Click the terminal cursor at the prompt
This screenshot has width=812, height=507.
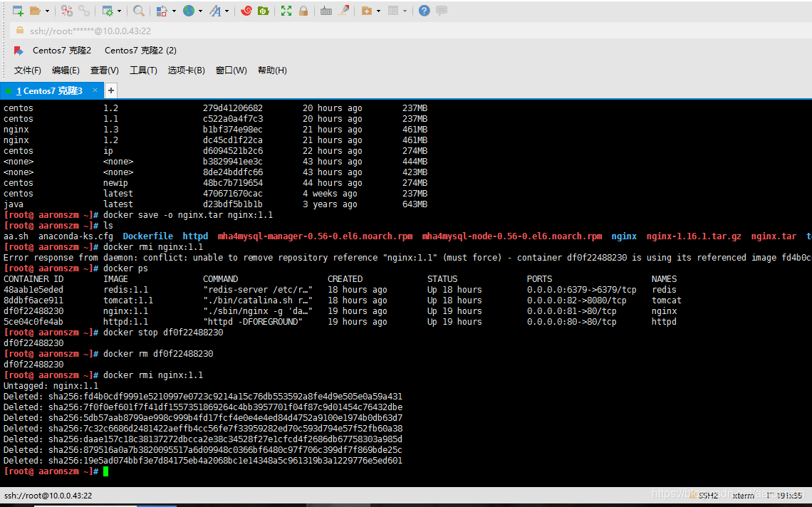(x=105, y=471)
